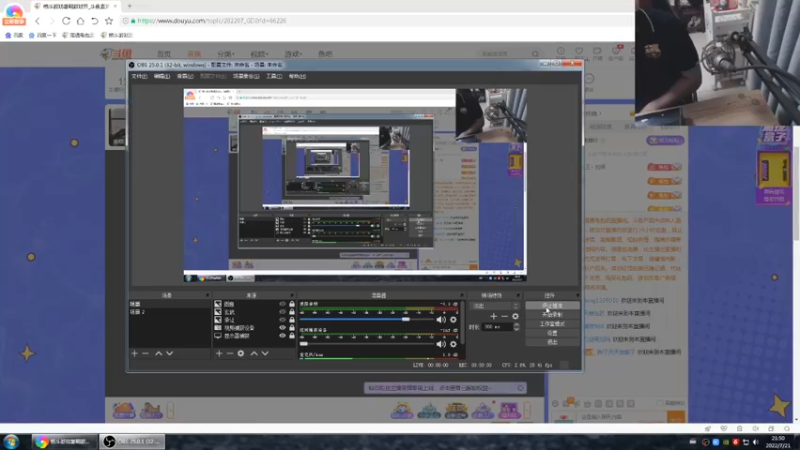Toggle the lock on the 显示器捕获 source
Image resolution: width=800 pixels, height=450 pixels.
pos(292,336)
